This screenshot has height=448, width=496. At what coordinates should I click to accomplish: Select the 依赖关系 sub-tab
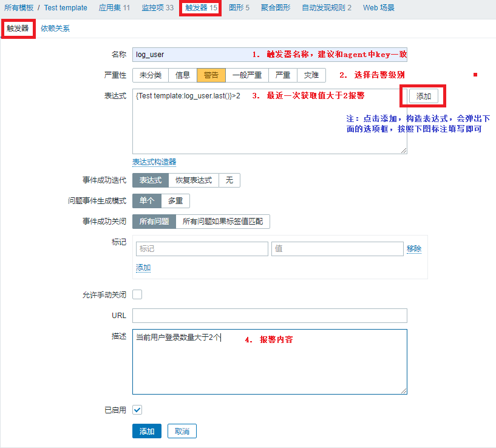55,29
